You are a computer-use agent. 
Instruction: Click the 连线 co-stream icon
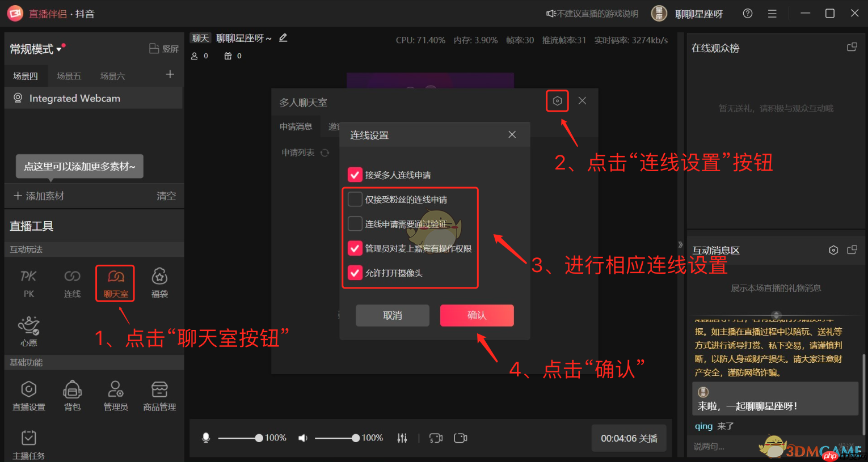click(72, 282)
